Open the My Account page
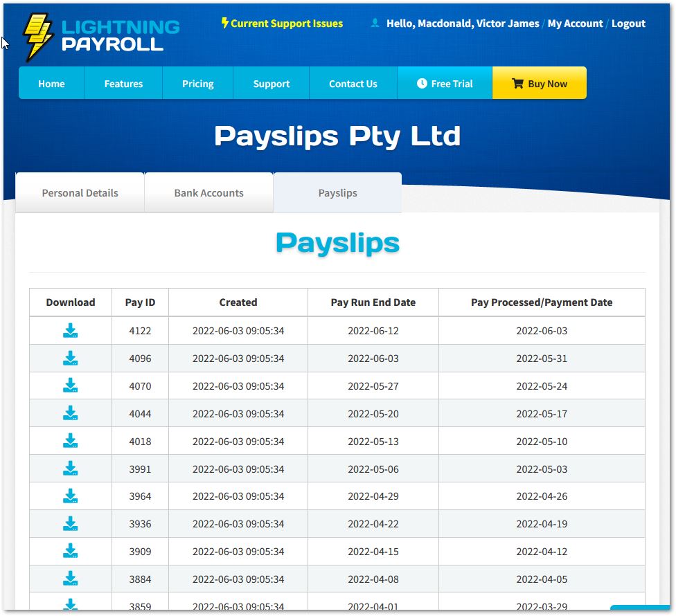 pyautogui.click(x=575, y=24)
